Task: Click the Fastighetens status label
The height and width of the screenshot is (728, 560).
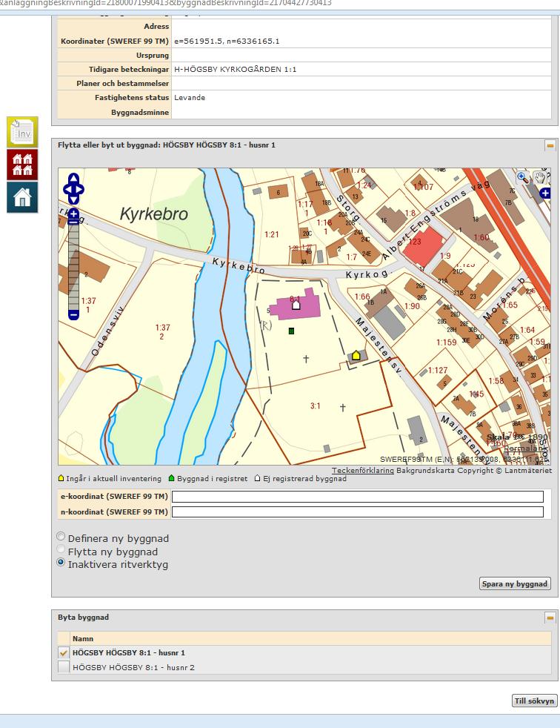Action: tap(132, 98)
